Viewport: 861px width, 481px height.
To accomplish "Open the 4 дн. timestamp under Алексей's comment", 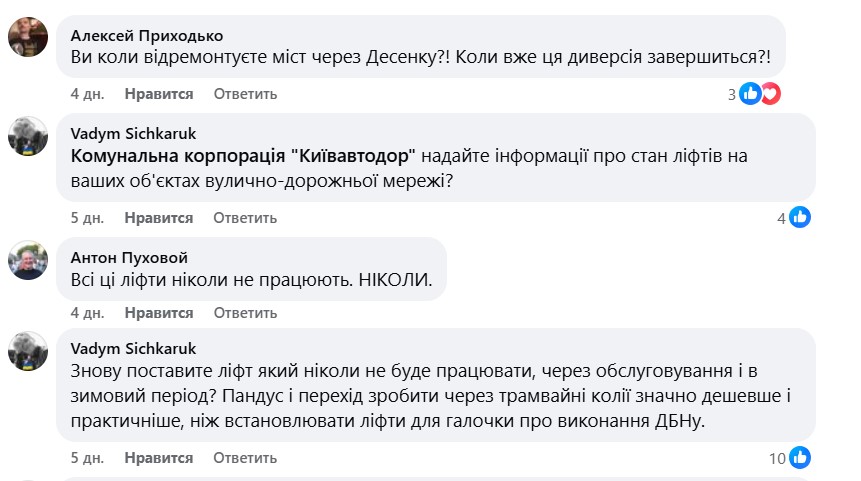I will point(87,94).
